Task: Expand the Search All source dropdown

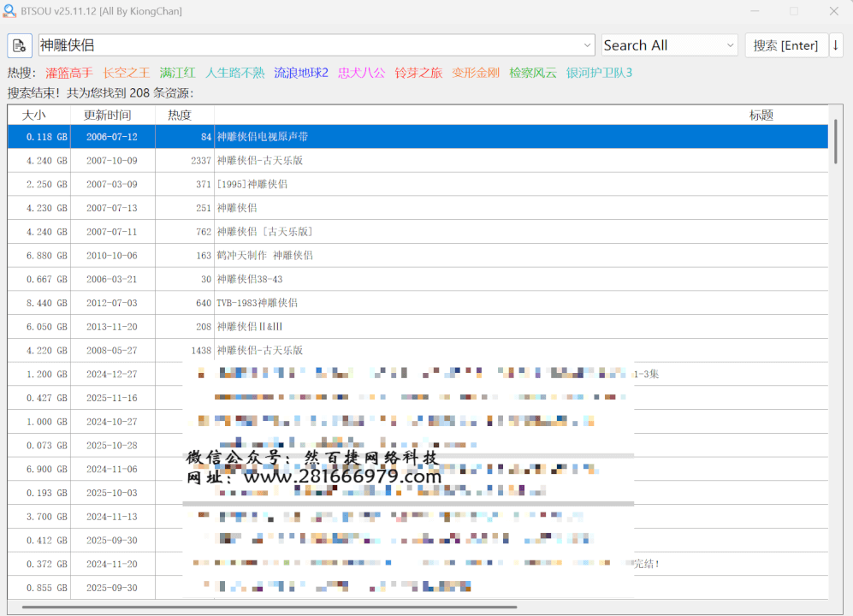Action: (730, 45)
